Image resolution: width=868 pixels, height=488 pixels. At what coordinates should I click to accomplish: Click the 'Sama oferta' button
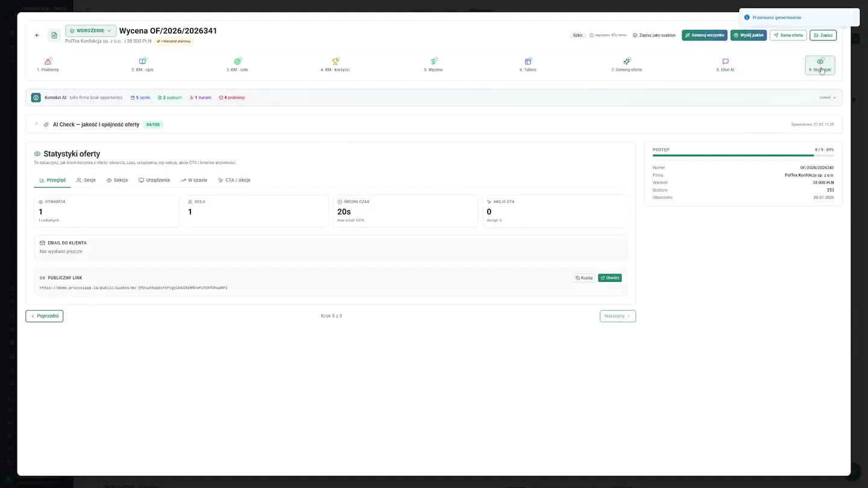[788, 36]
